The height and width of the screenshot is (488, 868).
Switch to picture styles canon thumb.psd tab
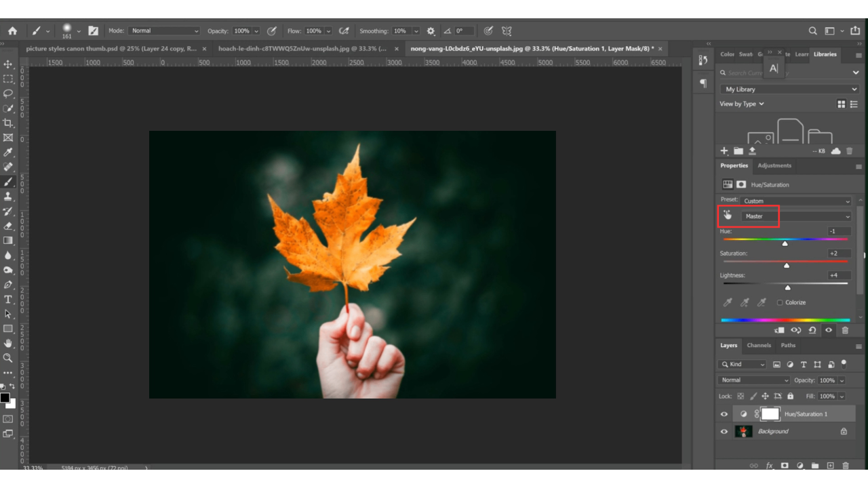(x=111, y=49)
